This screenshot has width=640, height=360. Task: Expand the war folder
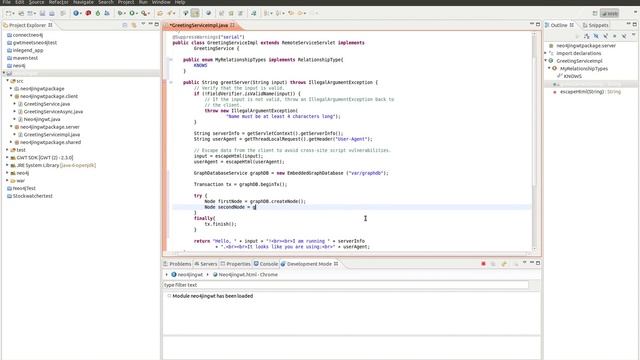tap(8, 180)
